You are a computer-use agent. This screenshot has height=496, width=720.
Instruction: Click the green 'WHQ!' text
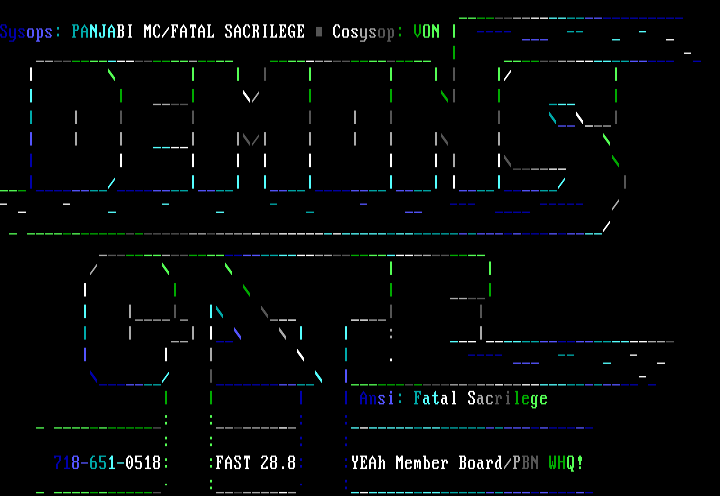click(x=566, y=463)
